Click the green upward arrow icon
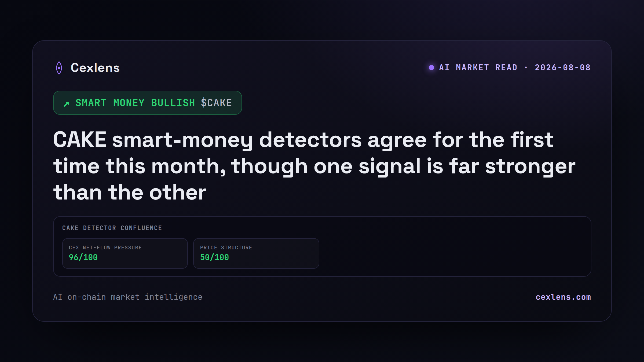This screenshot has width=644, height=362. pos(66,104)
